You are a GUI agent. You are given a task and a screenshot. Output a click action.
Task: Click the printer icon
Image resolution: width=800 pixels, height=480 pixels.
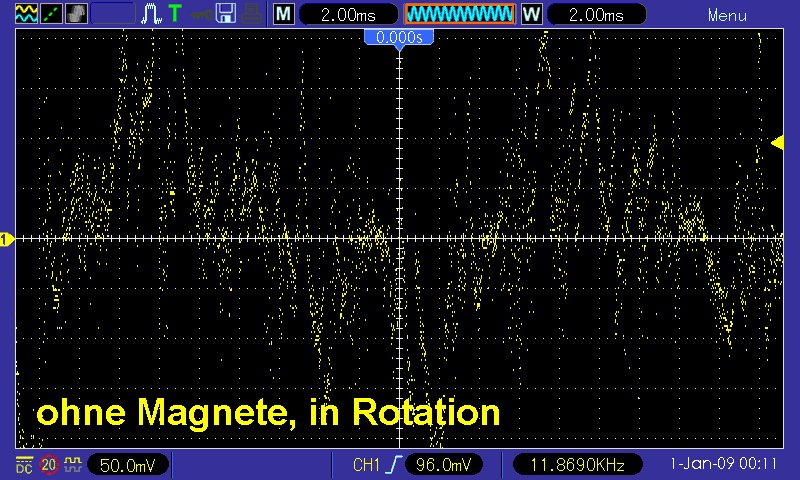click(252, 14)
